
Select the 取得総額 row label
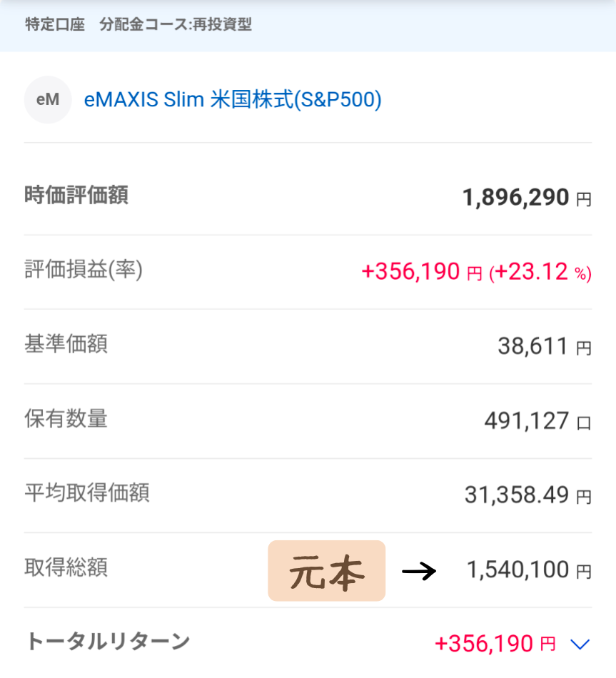click(x=66, y=568)
